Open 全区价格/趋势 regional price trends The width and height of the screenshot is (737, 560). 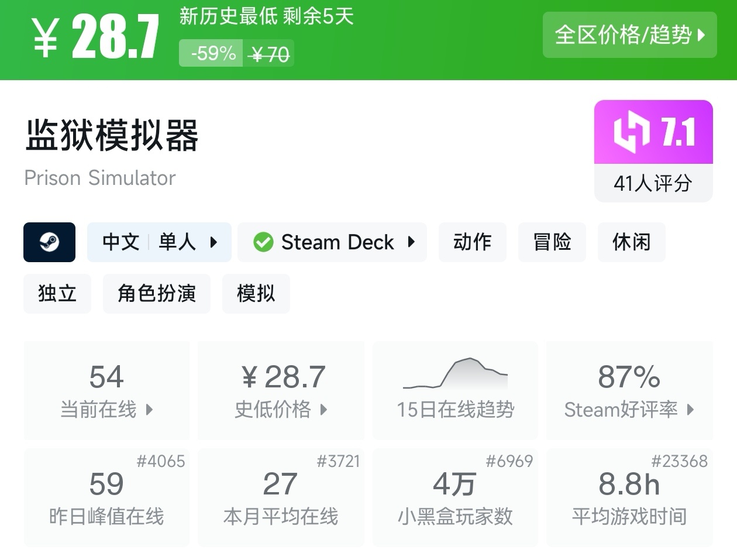pos(629,35)
